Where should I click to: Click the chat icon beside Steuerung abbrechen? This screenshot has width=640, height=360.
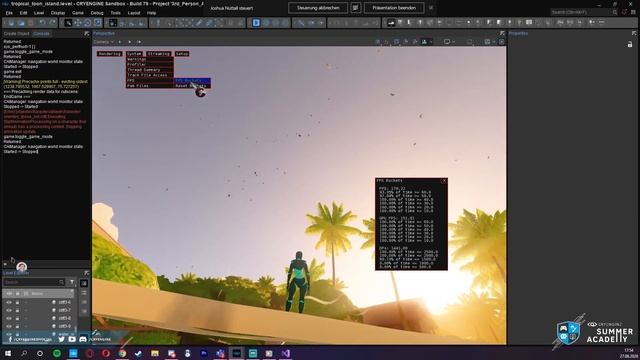[x=356, y=8]
